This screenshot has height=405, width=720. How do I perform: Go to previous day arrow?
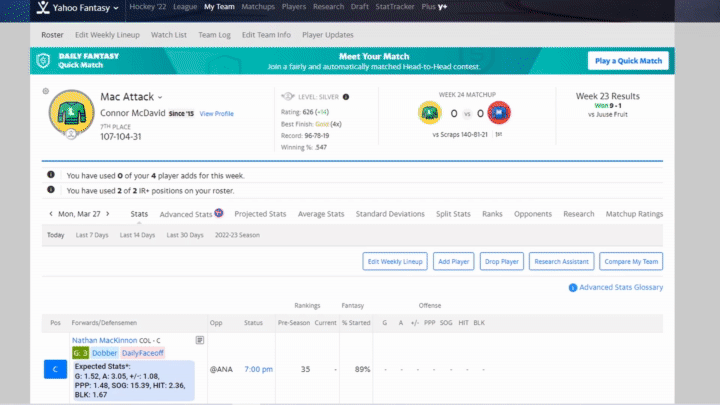[x=51, y=214]
